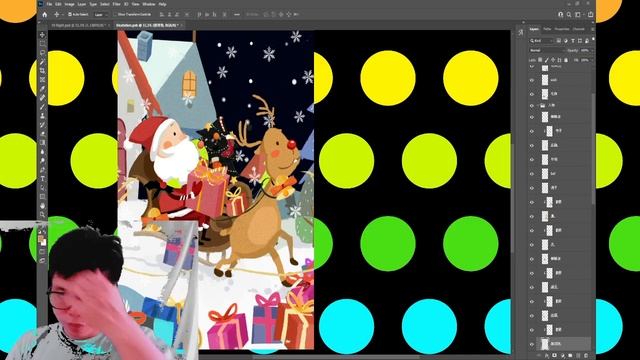Open the Move tool preset picker arrow
The width and height of the screenshot is (640, 360).
[x=62, y=14]
